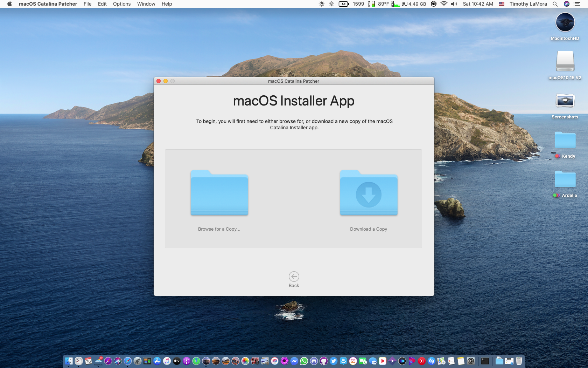Open FaceTime in the Dock
The height and width of the screenshot is (368, 588).
tap(363, 361)
